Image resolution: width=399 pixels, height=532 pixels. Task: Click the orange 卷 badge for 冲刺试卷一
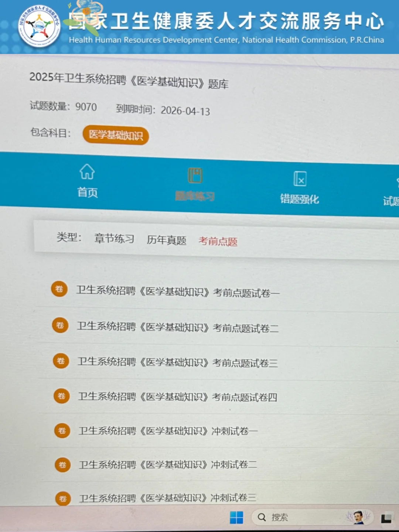pyautogui.click(x=62, y=430)
